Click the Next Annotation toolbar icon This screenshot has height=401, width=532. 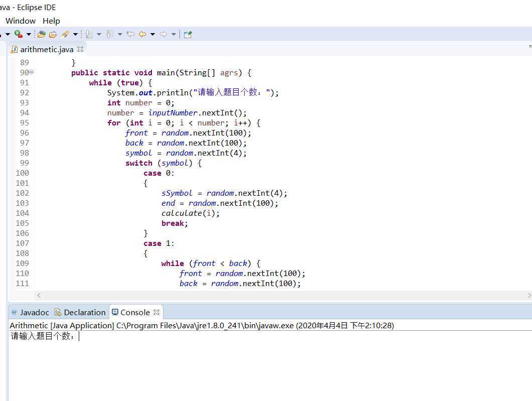coord(89,34)
